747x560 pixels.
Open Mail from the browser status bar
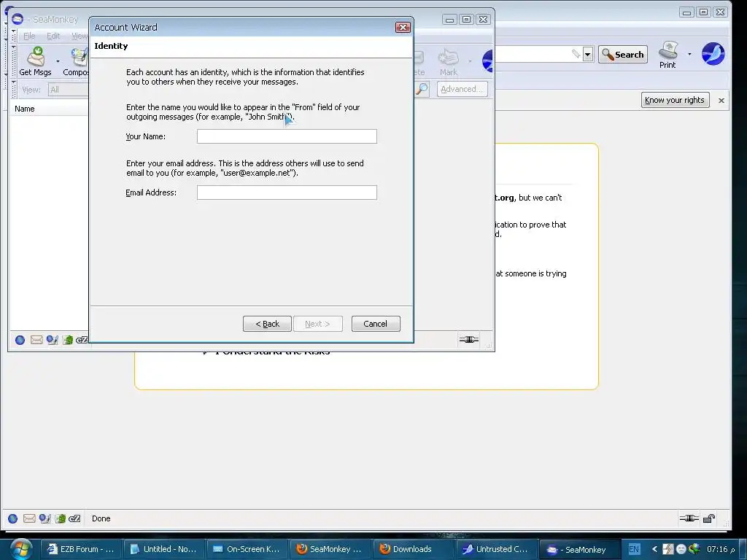[29, 518]
